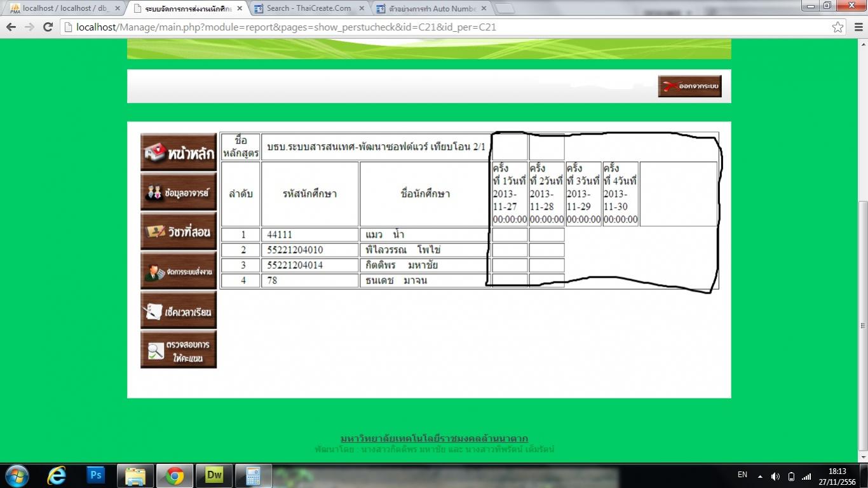Open the volume control in the tray
This screenshot has width=868, height=488.
coord(775,476)
